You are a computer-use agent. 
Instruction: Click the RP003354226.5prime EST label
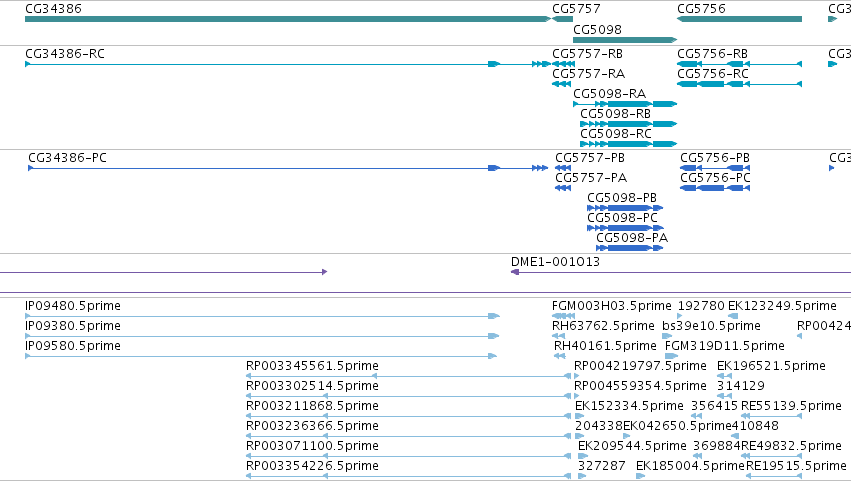312,467
